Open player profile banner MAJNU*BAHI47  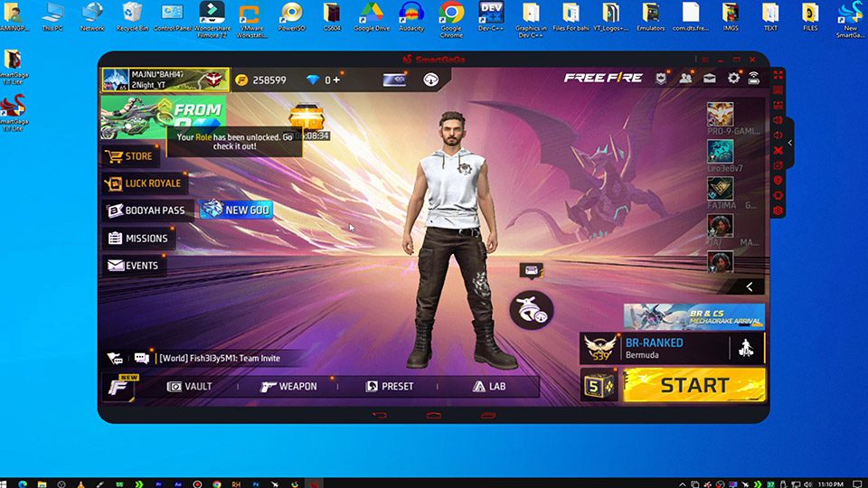click(165, 80)
